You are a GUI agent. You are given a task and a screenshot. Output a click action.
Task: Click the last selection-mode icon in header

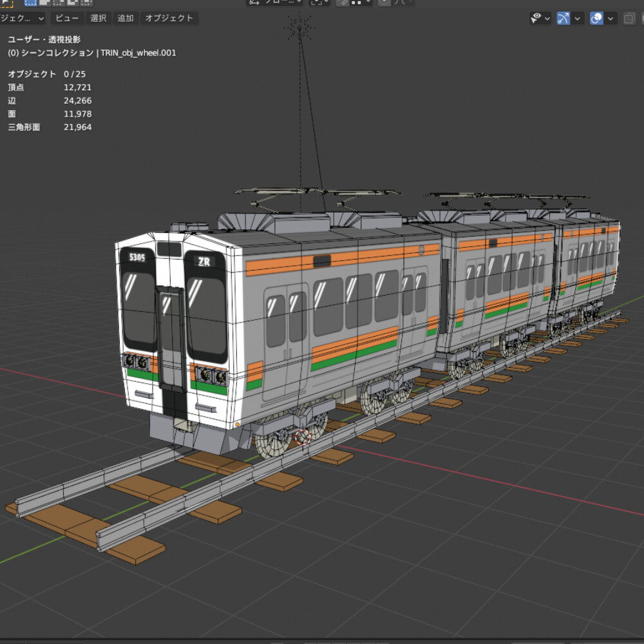tap(86, 3)
